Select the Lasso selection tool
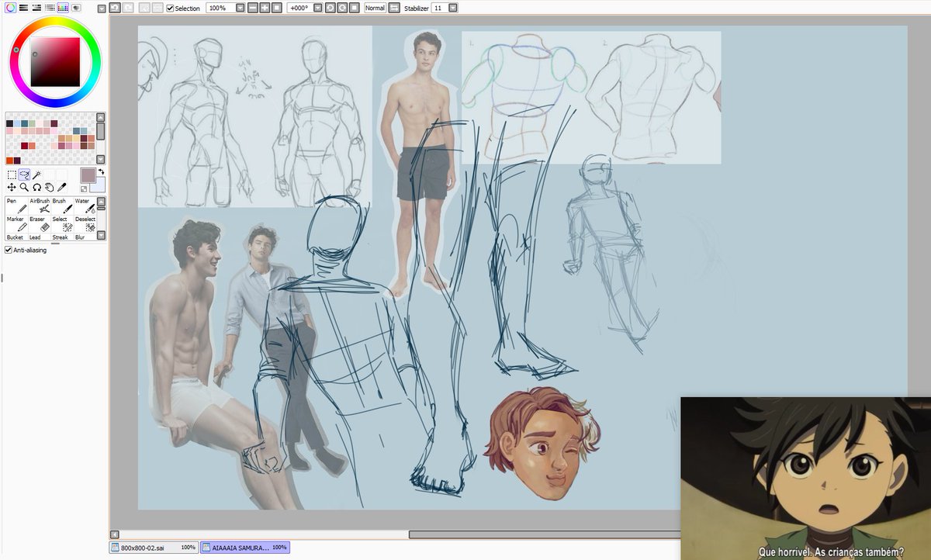 (24, 175)
